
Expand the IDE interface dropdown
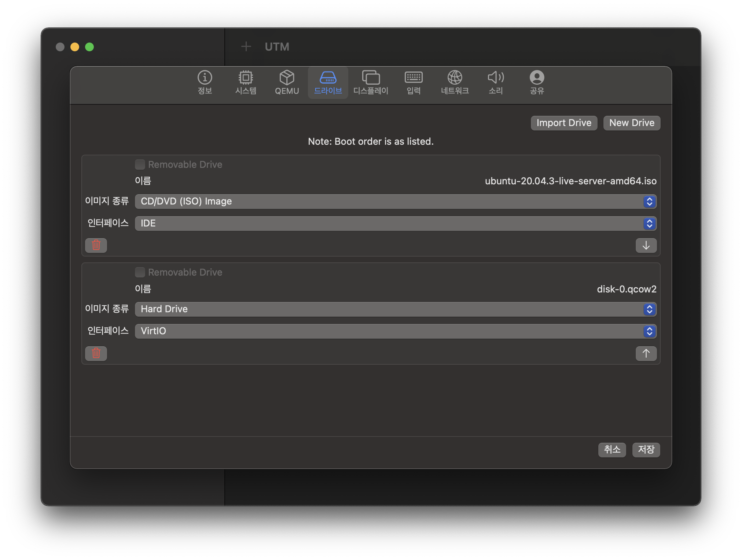(x=395, y=224)
